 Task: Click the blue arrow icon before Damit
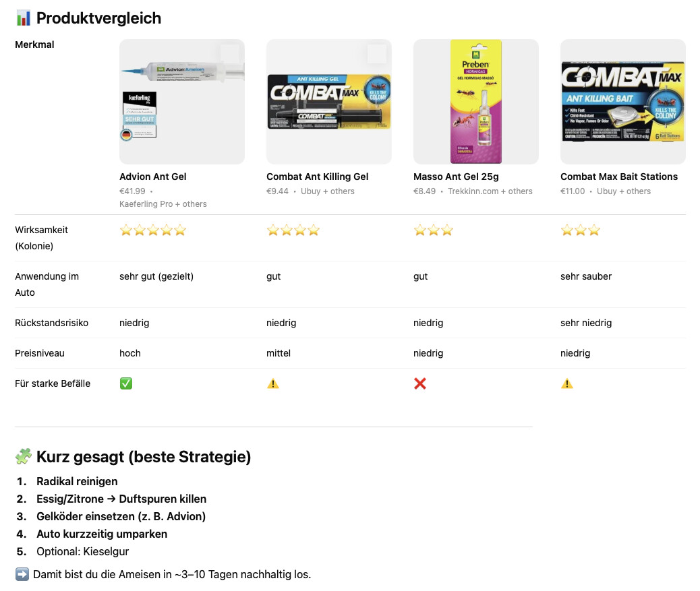pyautogui.click(x=22, y=574)
